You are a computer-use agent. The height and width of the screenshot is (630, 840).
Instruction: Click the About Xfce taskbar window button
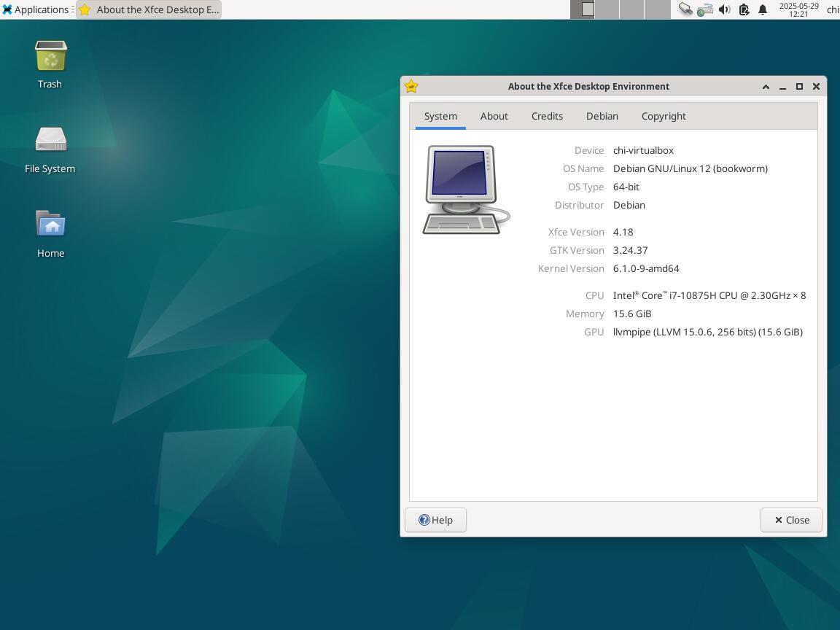[x=149, y=9]
